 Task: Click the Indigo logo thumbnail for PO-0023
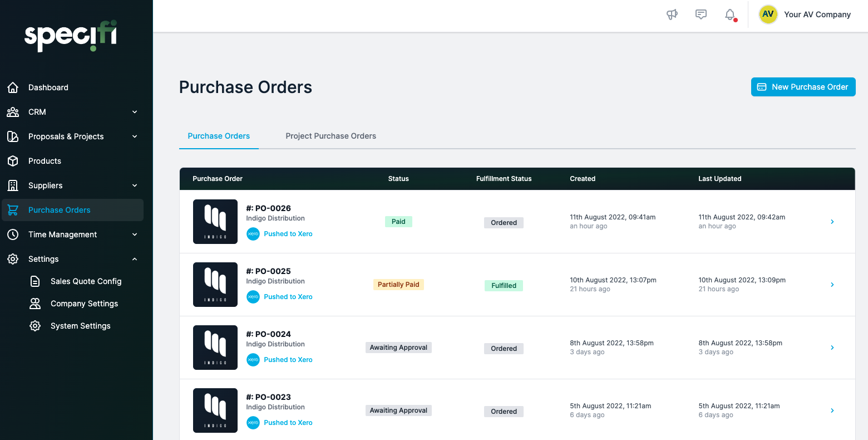point(215,410)
